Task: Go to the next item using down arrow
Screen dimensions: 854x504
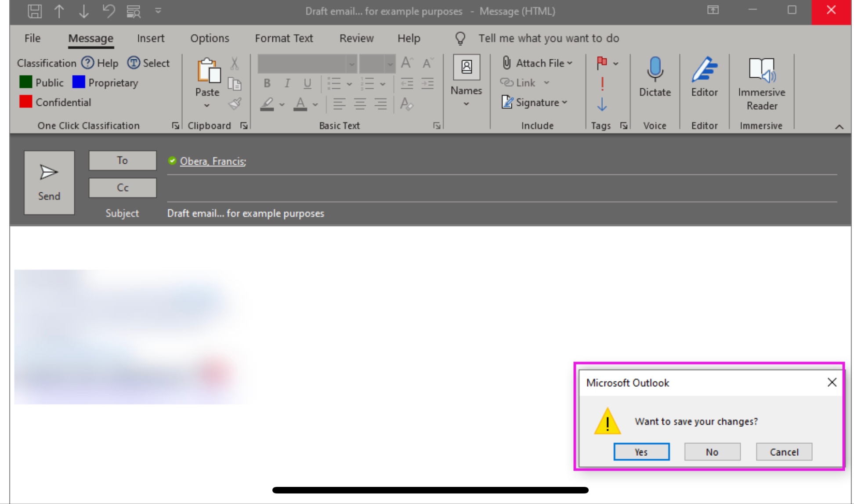Action: point(83,11)
